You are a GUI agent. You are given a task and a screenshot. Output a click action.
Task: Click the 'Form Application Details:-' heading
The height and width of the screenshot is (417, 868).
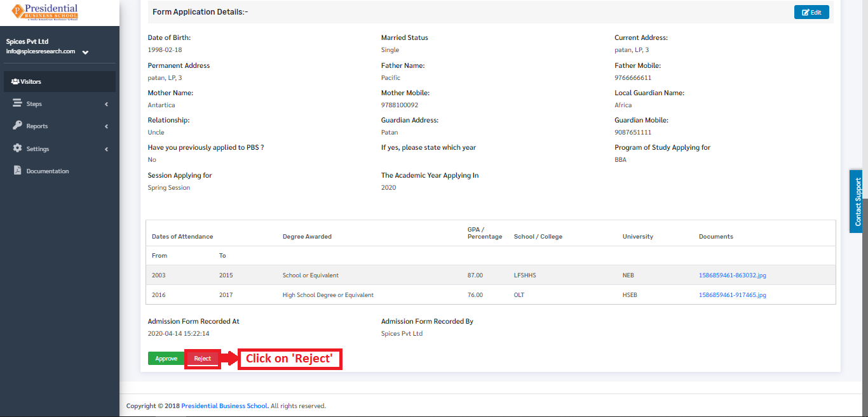click(x=200, y=12)
